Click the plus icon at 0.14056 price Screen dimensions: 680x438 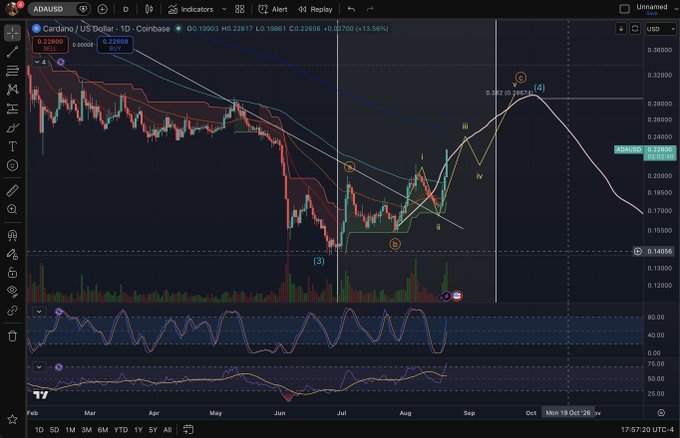point(638,251)
